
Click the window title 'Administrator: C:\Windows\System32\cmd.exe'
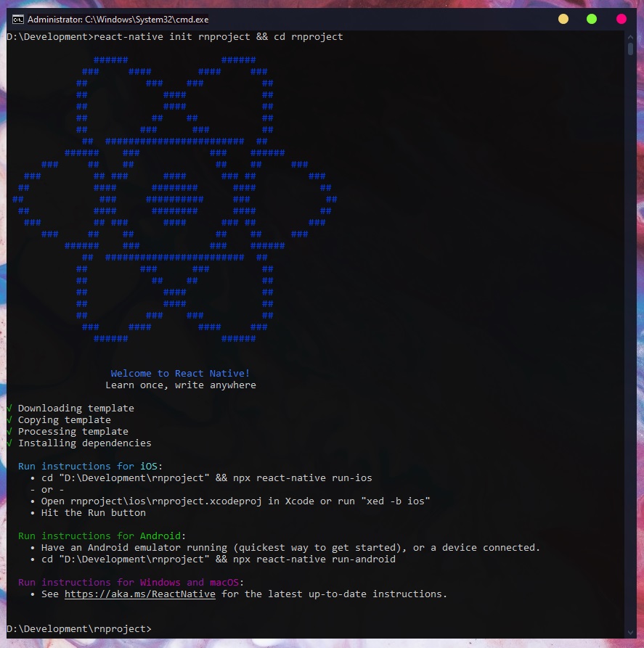click(x=118, y=20)
